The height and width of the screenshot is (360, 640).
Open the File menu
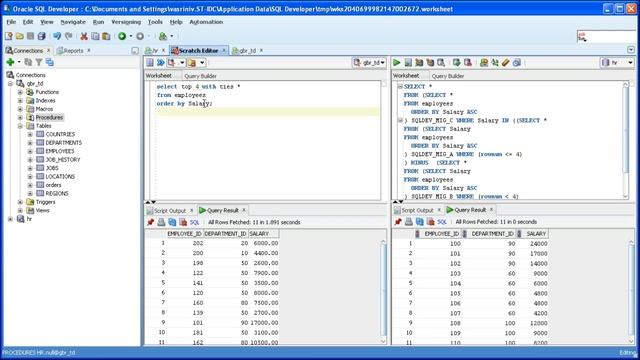pyautogui.click(x=11, y=22)
